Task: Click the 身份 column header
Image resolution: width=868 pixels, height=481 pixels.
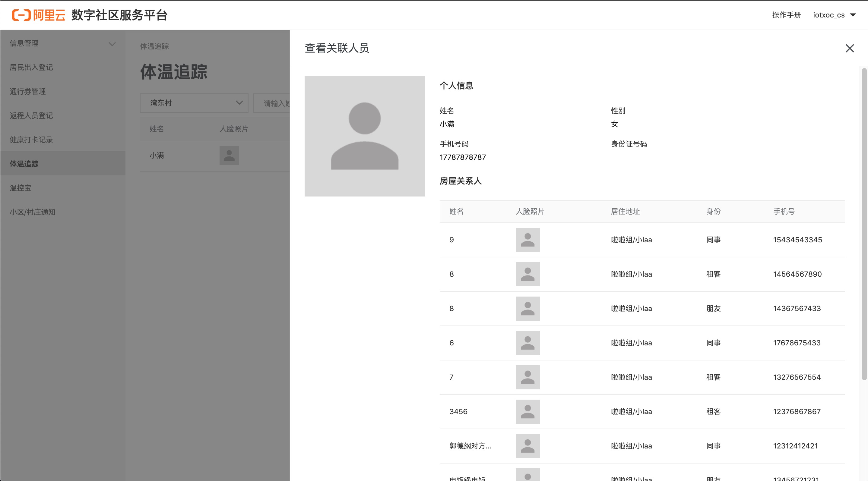Action: pos(713,212)
